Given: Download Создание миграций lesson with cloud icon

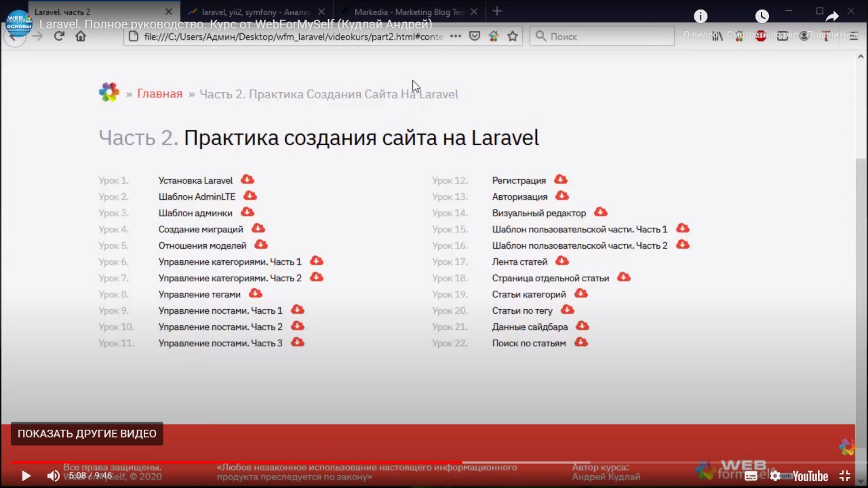Looking at the screenshot, I should (x=258, y=228).
